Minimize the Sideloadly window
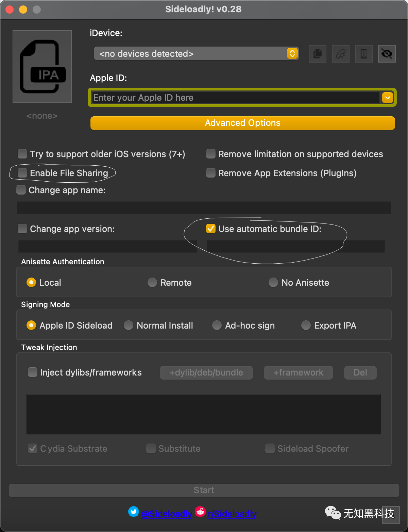Viewport: 408px width, 532px height. pyautogui.click(x=23, y=10)
